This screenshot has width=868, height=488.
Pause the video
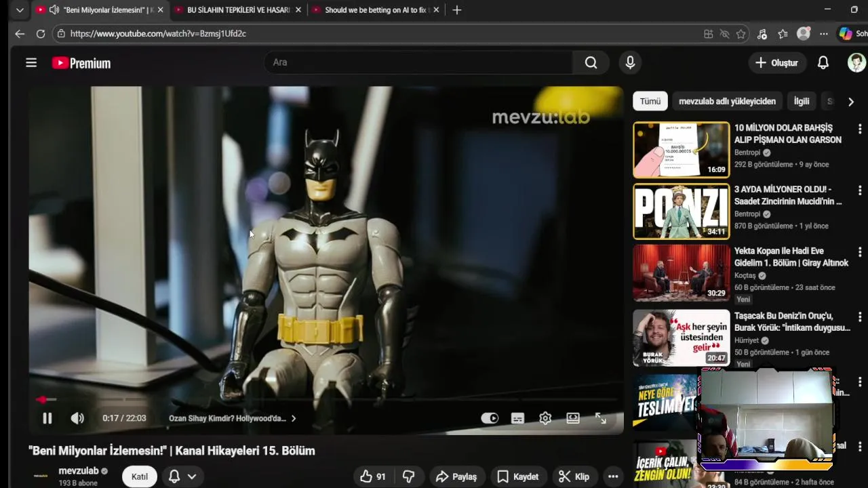pyautogui.click(x=47, y=418)
